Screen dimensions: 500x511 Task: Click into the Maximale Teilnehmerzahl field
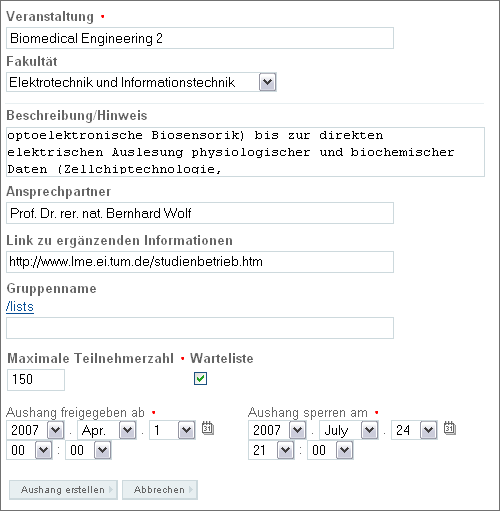[36, 380]
